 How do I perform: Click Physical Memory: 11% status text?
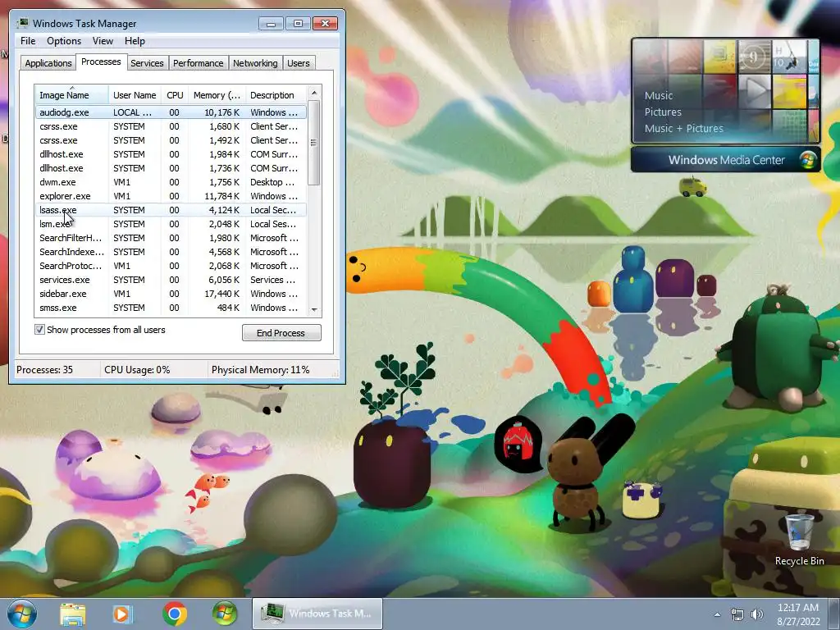point(260,370)
